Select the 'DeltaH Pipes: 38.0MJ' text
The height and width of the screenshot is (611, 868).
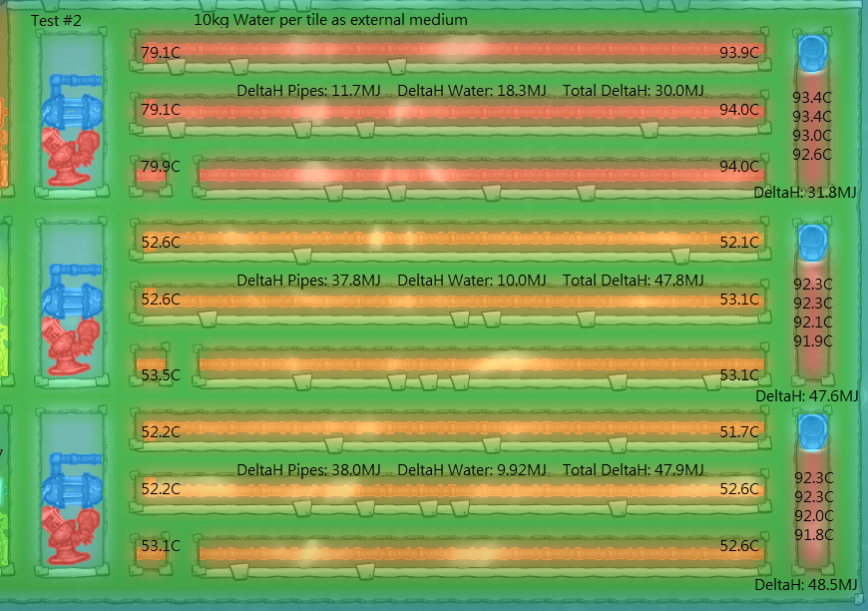point(308,470)
